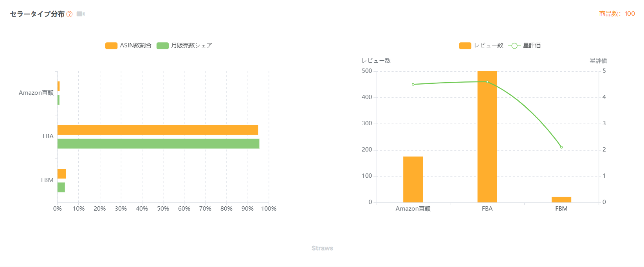Click the FBM review count column
The image size is (644, 267).
pos(561,200)
